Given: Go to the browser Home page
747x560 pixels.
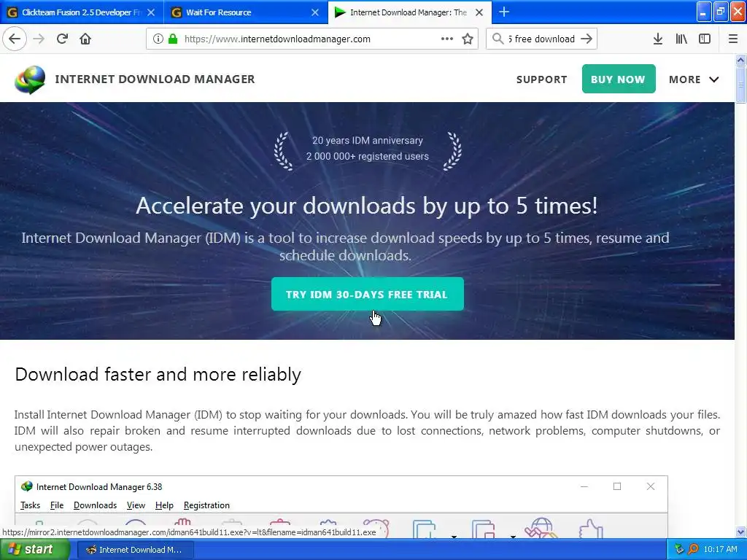Looking at the screenshot, I should point(85,39).
